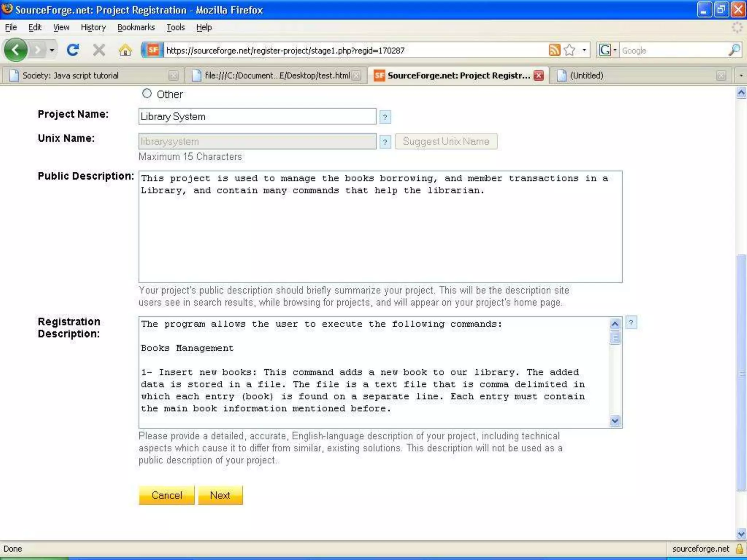Click Registration Description scrollbar thumb
The height and width of the screenshot is (560, 747).
point(615,338)
